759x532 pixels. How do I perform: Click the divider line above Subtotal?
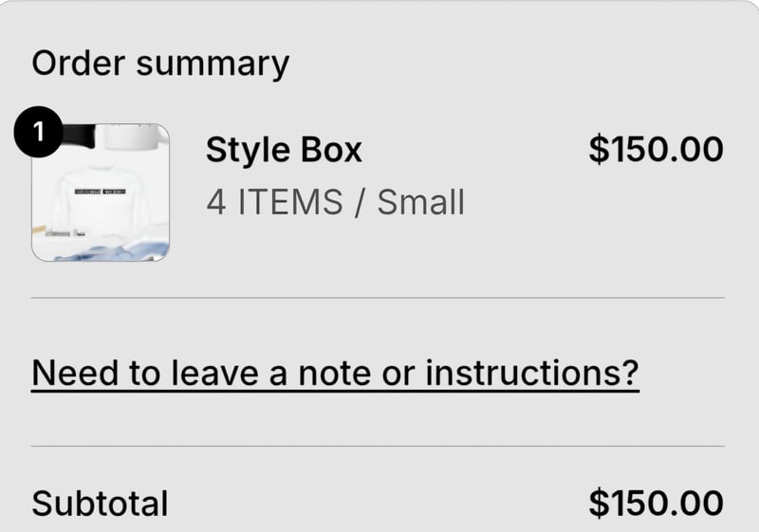pyautogui.click(x=378, y=446)
